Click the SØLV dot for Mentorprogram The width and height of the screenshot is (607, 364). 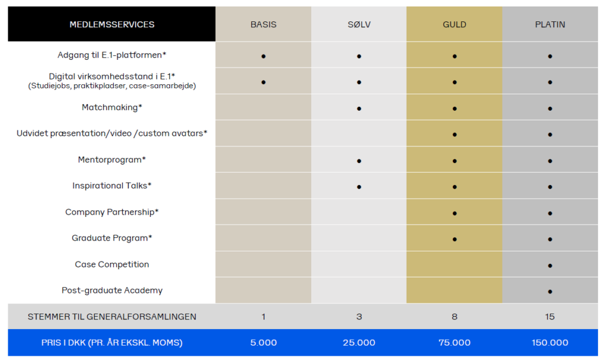point(359,161)
